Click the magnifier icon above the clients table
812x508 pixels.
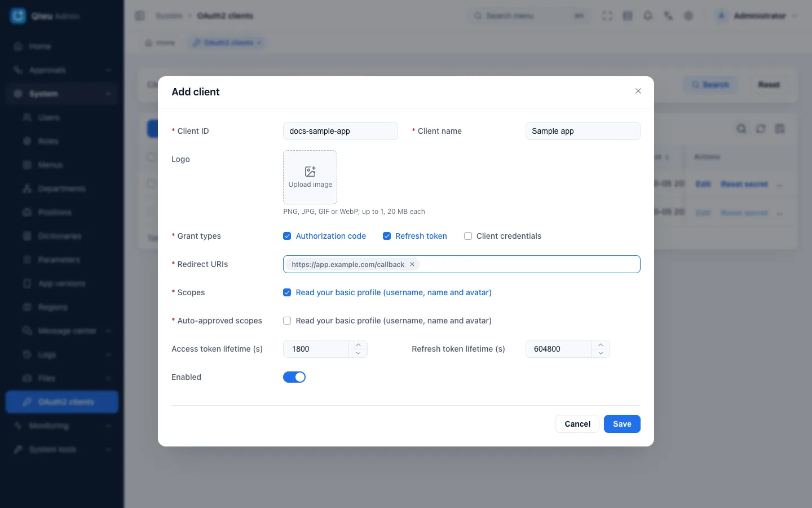click(x=742, y=129)
